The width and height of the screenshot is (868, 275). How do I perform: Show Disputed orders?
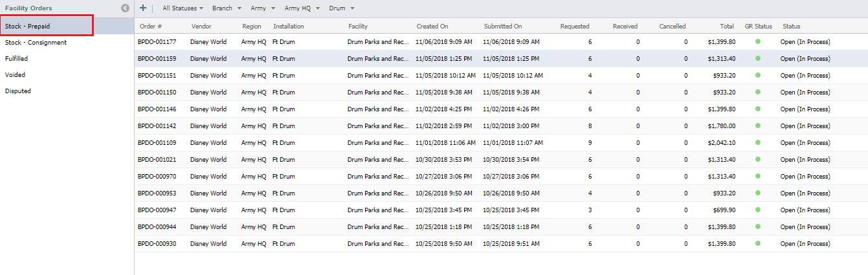click(18, 91)
